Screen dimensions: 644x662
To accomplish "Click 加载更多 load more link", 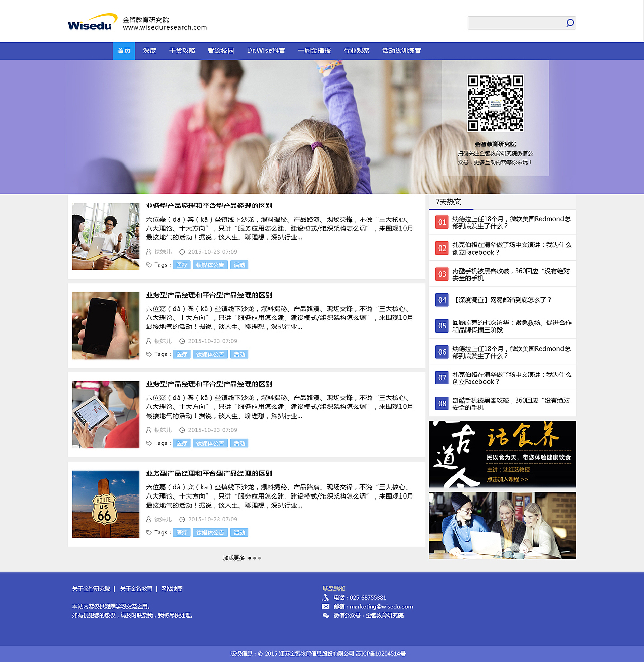I will tap(234, 558).
